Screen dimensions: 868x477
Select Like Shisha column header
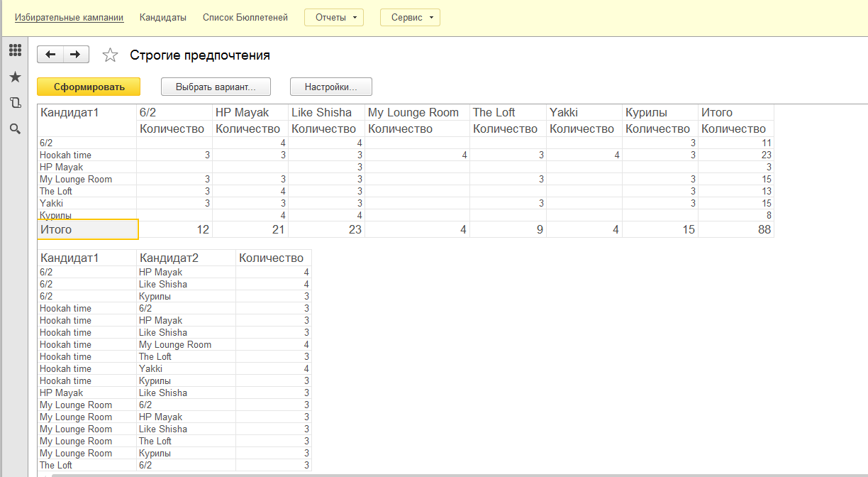tap(326, 112)
